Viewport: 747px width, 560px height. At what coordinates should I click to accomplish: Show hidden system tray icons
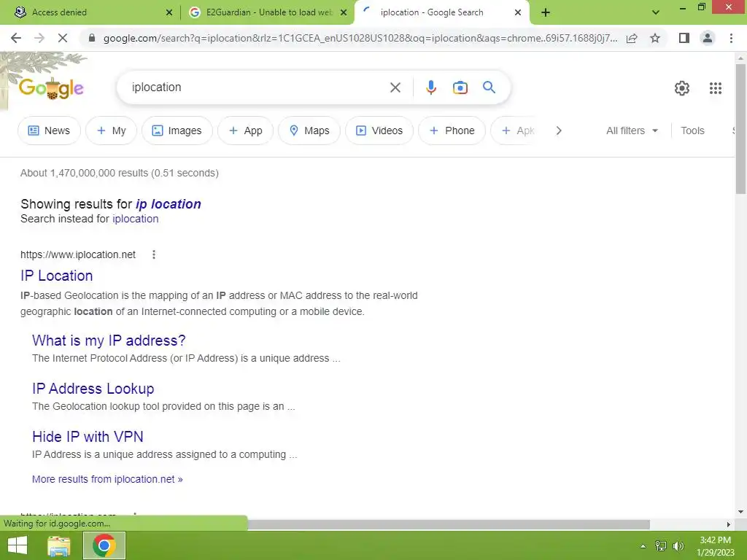pos(643,546)
